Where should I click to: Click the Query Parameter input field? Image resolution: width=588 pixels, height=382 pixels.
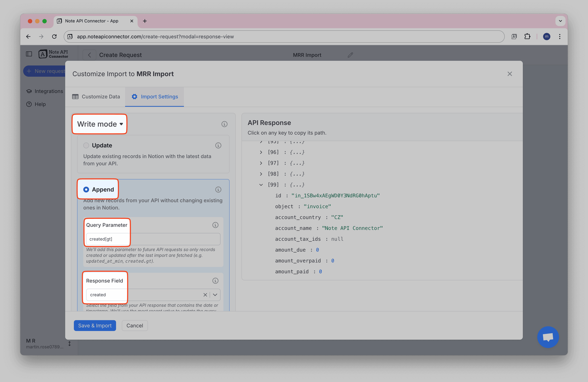tap(153, 239)
